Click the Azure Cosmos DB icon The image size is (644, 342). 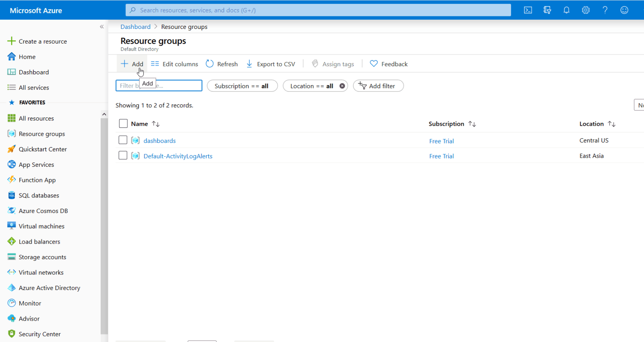pos(11,211)
